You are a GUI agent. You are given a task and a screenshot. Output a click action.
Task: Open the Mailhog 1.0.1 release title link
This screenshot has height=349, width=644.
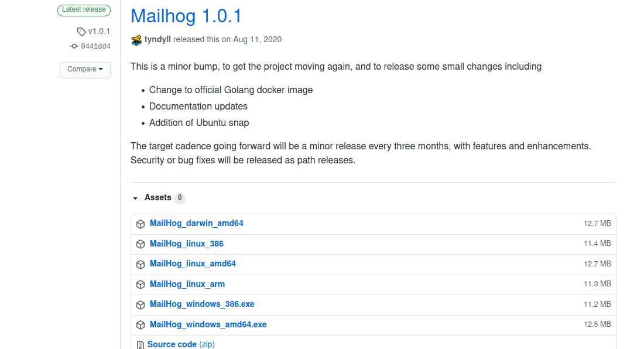[x=186, y=16]
